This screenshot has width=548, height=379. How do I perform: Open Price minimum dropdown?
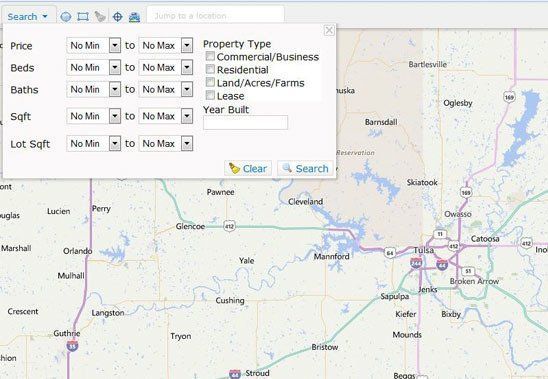point(94,45)
